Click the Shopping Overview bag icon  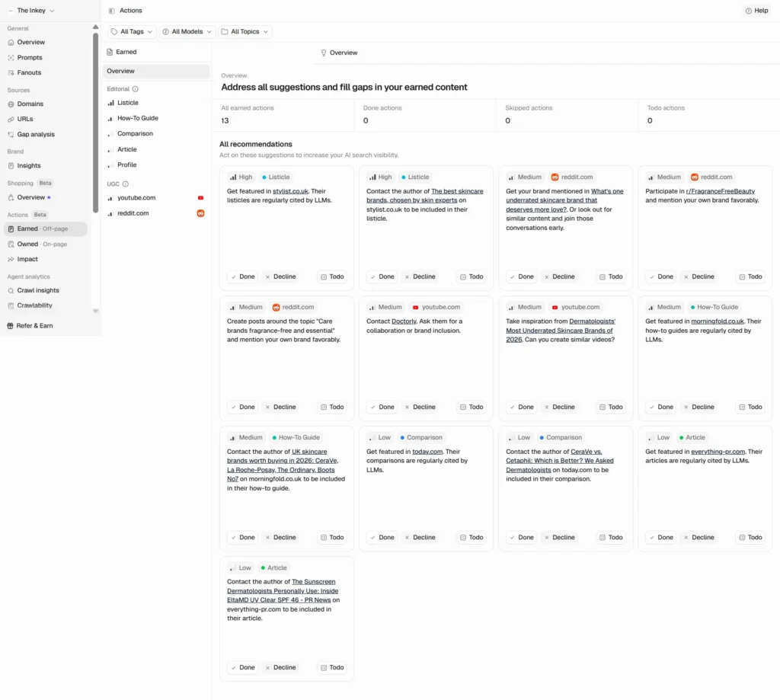(11, 197)
